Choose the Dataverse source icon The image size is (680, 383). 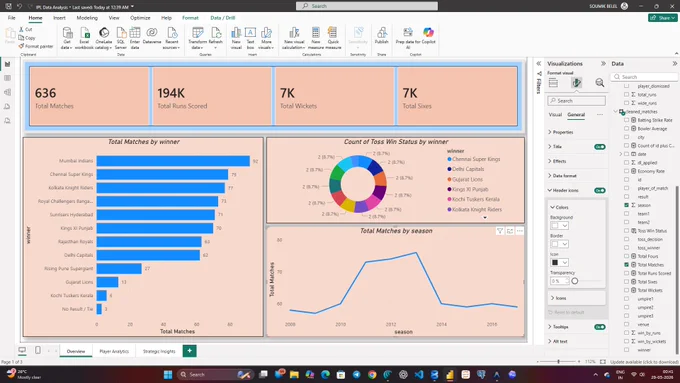(x=152, y=36)
